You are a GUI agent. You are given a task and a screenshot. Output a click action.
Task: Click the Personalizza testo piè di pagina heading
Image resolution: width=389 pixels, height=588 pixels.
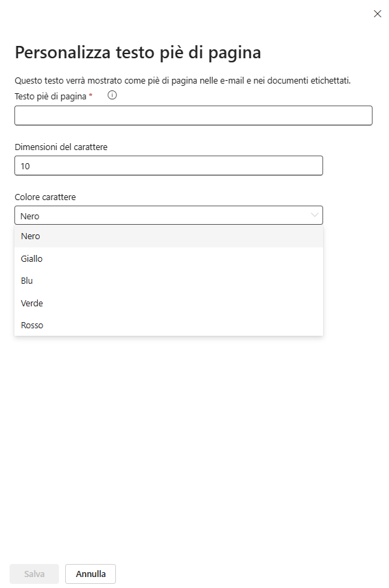click(x=138, y=53)
